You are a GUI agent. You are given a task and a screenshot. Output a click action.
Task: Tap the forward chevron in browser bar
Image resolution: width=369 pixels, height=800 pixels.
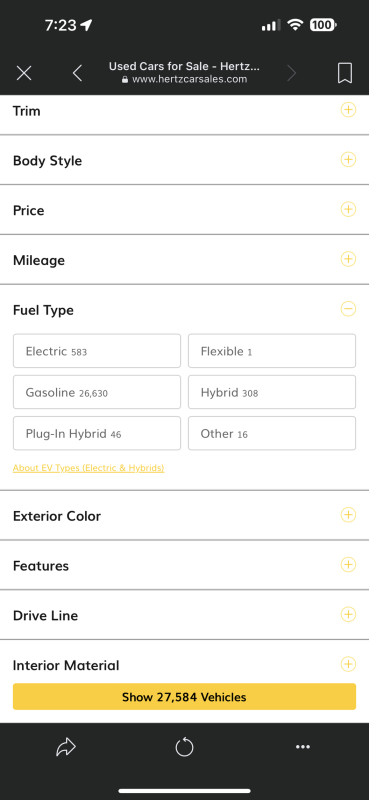tap(291, 73)
